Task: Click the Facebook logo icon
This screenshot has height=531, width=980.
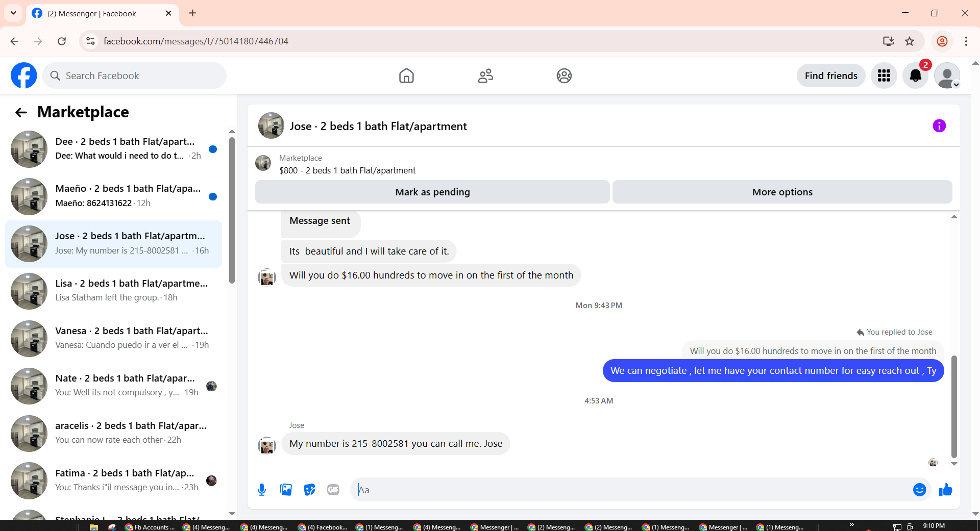Action: 23,75
